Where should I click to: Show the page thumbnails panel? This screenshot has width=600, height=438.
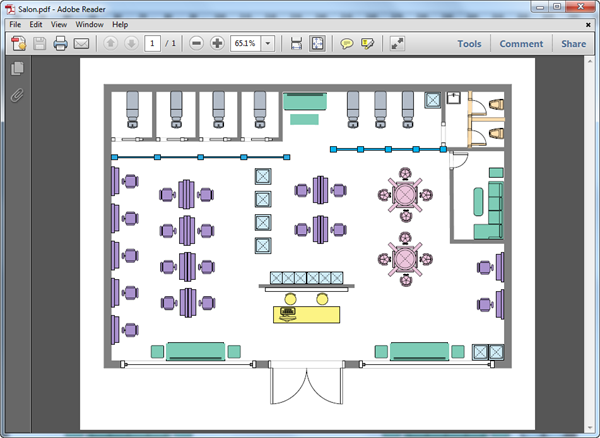17,69
